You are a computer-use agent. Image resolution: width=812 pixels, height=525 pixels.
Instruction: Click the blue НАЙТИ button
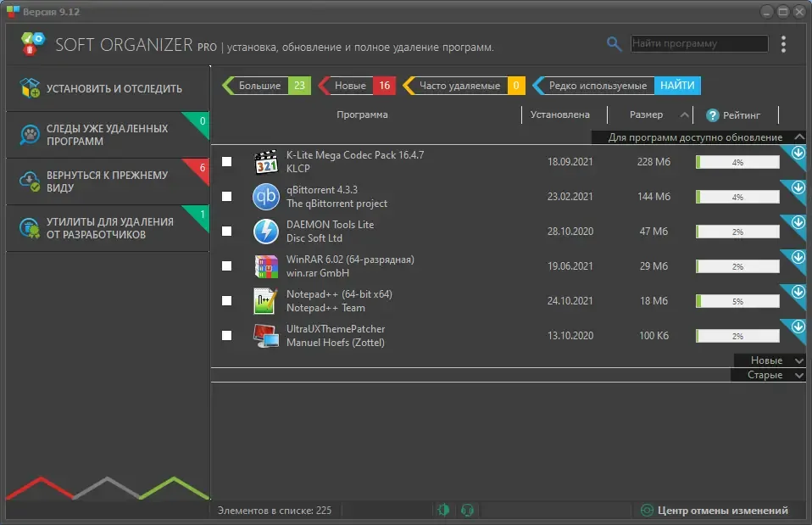(x=677, y=86)
